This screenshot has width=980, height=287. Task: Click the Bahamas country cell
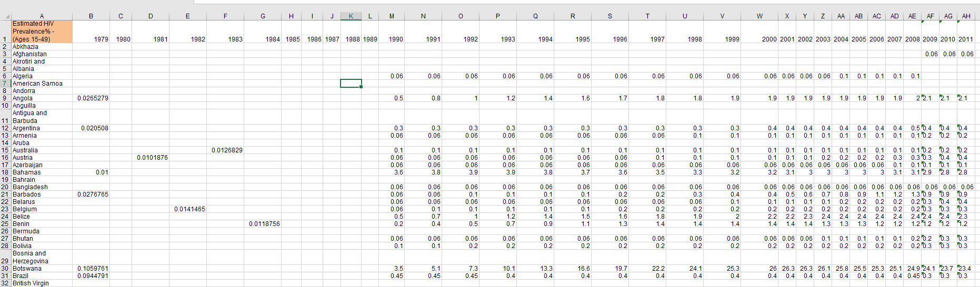[42, 172]
